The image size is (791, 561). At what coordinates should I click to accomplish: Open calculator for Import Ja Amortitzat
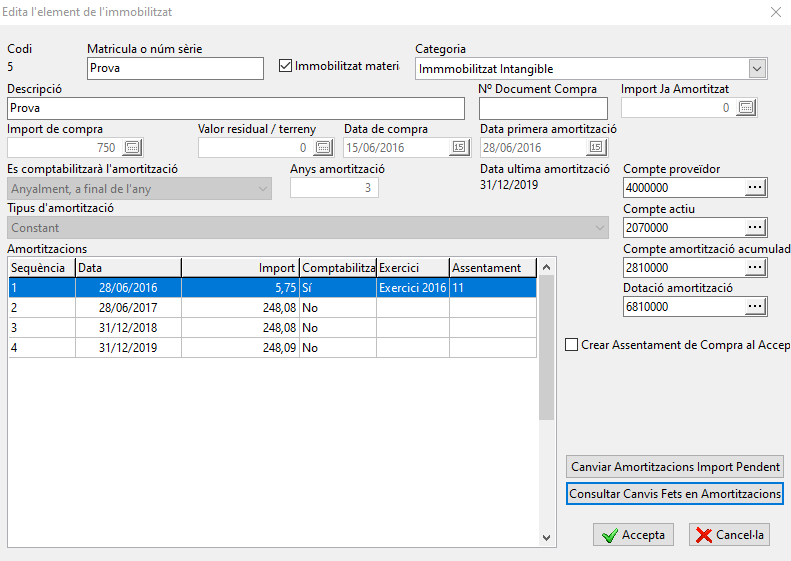click(746, 107)
